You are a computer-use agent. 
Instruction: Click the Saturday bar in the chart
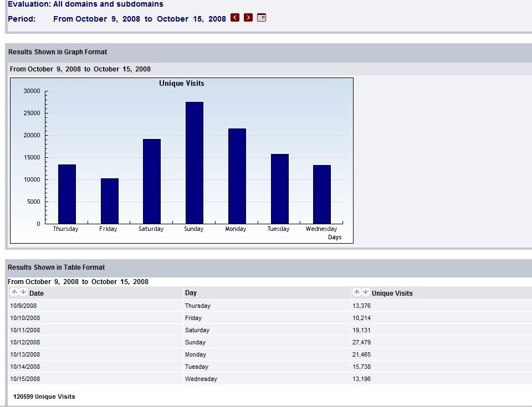[152, 182]
